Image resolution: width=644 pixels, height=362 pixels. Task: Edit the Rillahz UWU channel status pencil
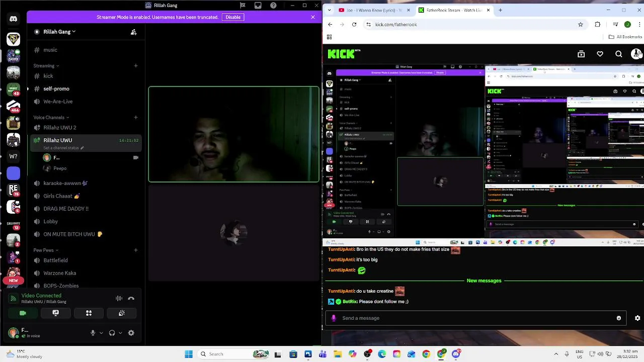click(82, 148)
